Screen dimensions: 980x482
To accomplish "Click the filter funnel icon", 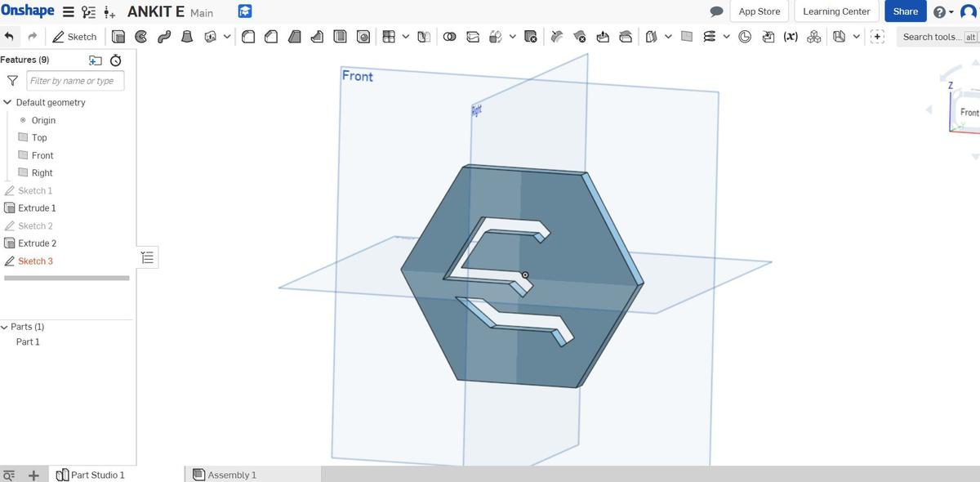I will tap(12, 81).
